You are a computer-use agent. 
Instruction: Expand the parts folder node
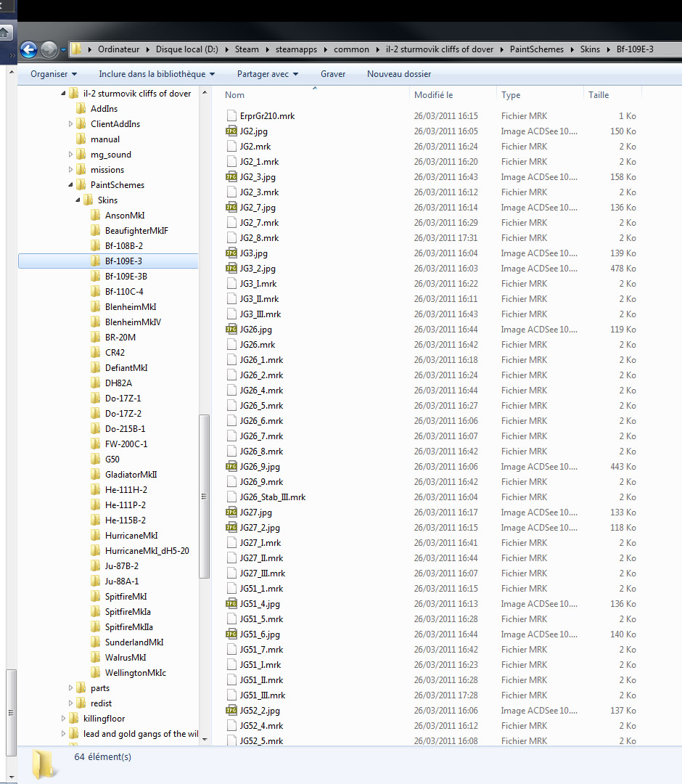point(70,688)
